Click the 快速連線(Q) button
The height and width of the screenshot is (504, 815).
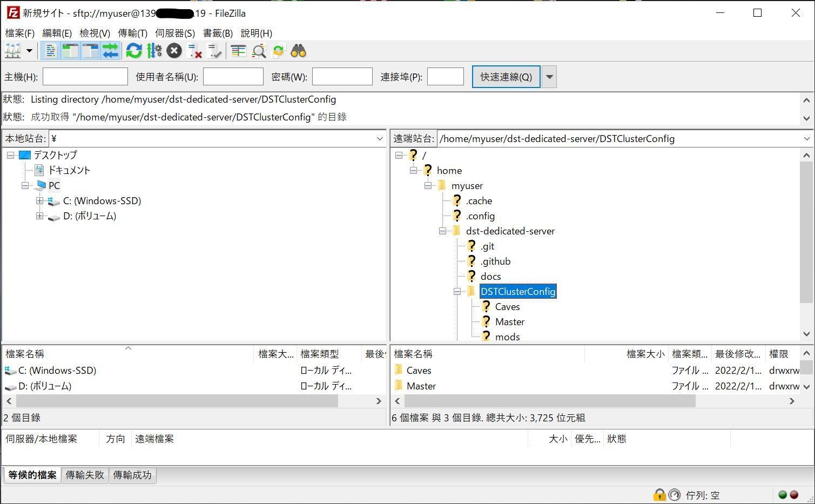[x=506, y=77]
